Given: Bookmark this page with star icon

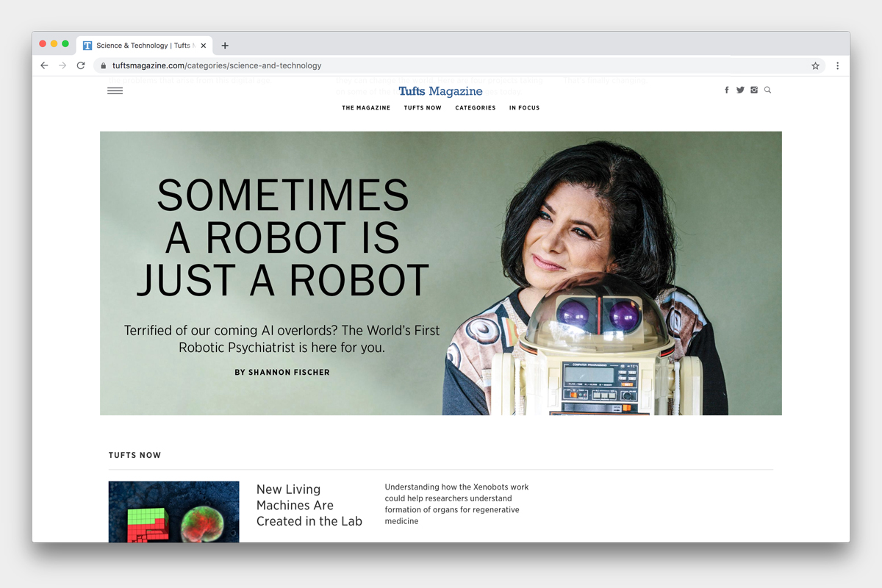Looking at the screenshot, I should 815,65.
